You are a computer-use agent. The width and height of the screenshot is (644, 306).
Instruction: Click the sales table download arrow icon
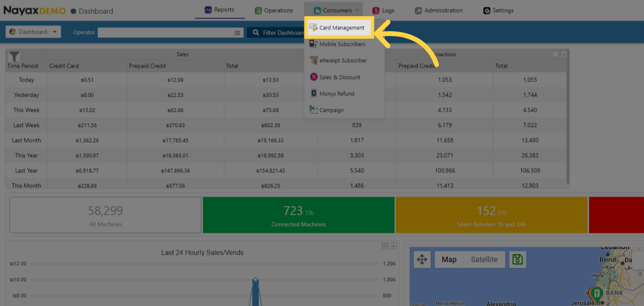pos(564,54)
